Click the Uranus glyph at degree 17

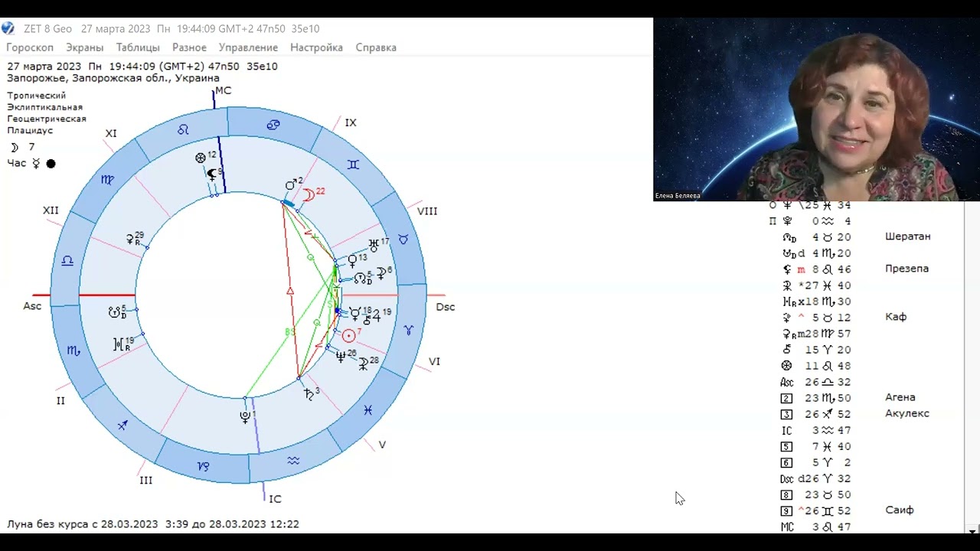pyautogui.click(x=374, y=245)
